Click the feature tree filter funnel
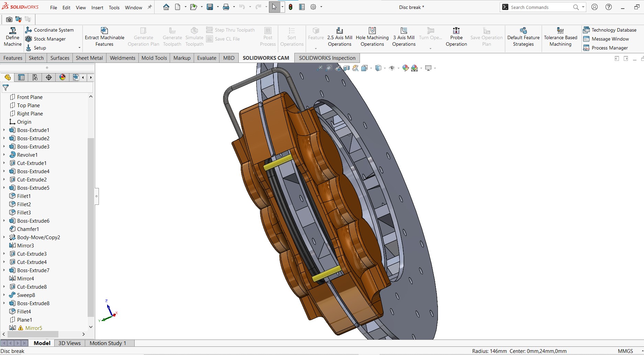The image size is (644, 355). click(x=6, y=88)
